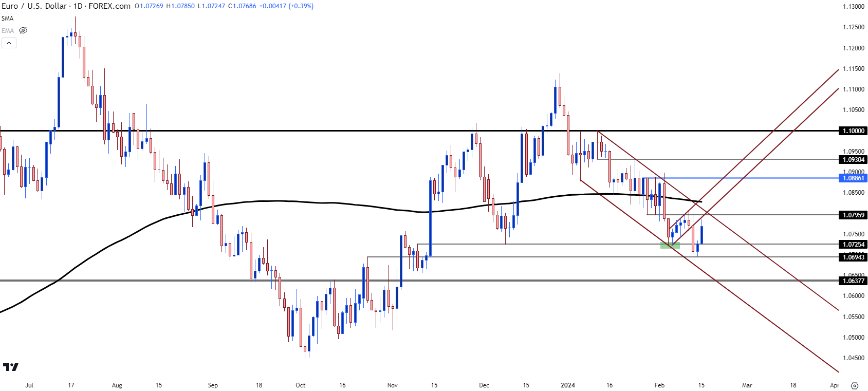Select the 1.09304 price label
868x391 pixels.
click(853, 160)
